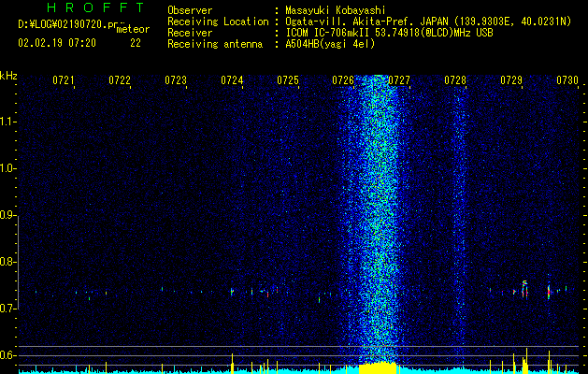Screen dimensions: 588x374
Task: Click the 0727 time marker
Action: coord(399,79)
